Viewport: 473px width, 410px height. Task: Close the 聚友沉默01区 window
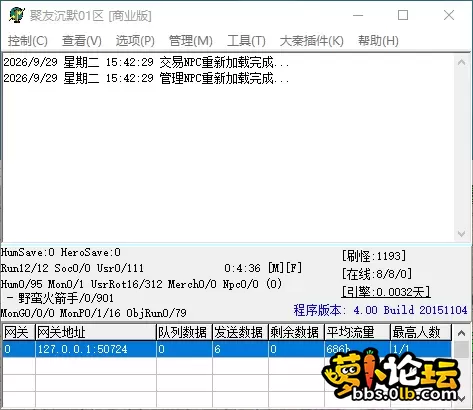coord(449,15)
